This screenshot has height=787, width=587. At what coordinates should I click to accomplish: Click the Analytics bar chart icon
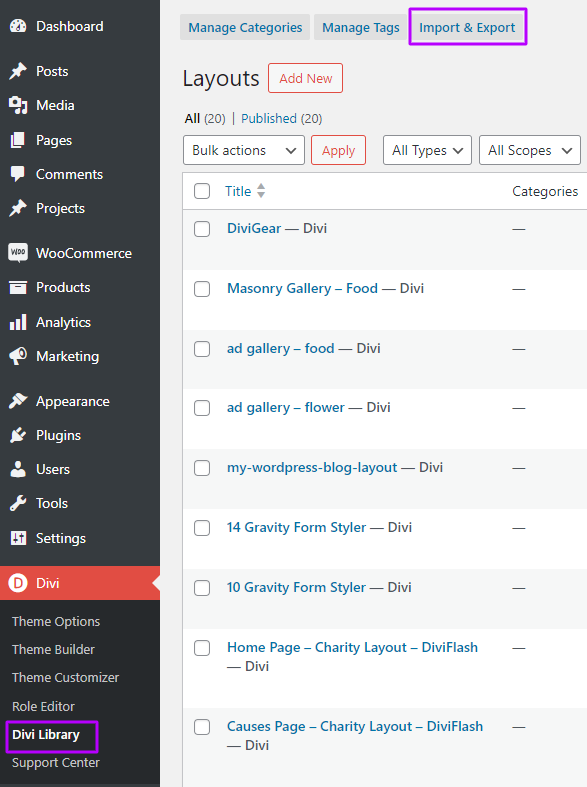[18, 322]
